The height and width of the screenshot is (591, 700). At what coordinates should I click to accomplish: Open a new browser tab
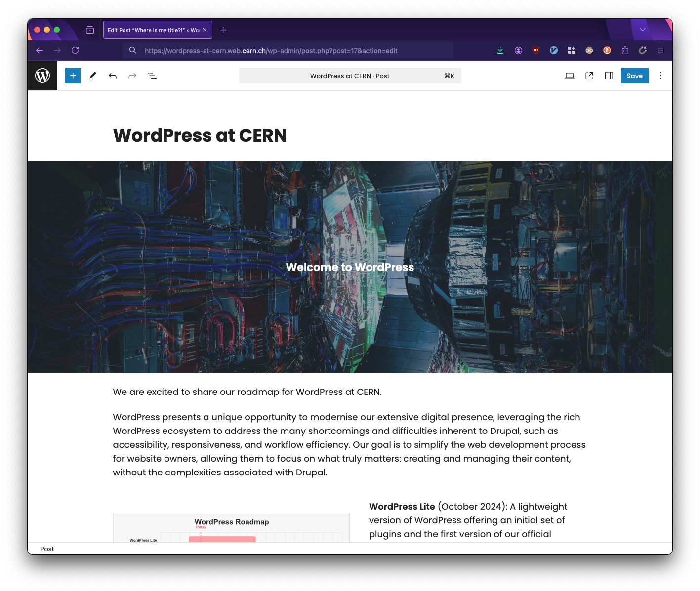223,30
